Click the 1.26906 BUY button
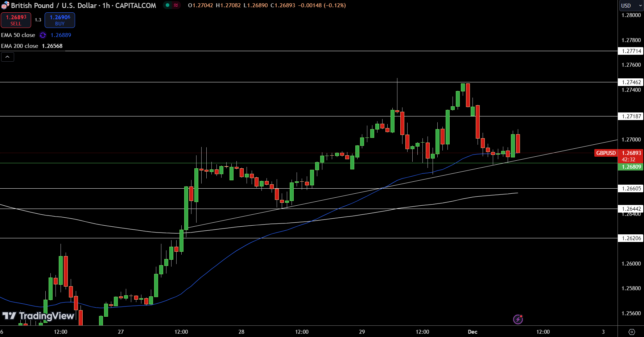 tap(60, 20)
